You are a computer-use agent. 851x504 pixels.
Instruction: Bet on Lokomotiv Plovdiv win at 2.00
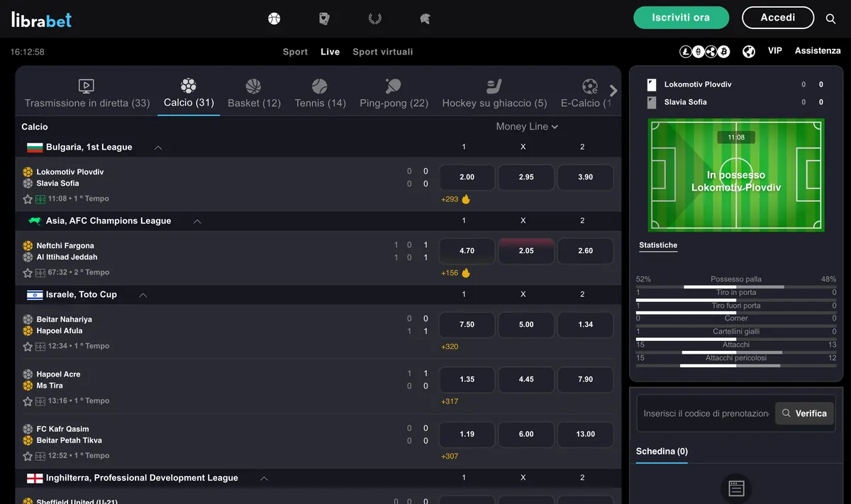coord(467,177)
